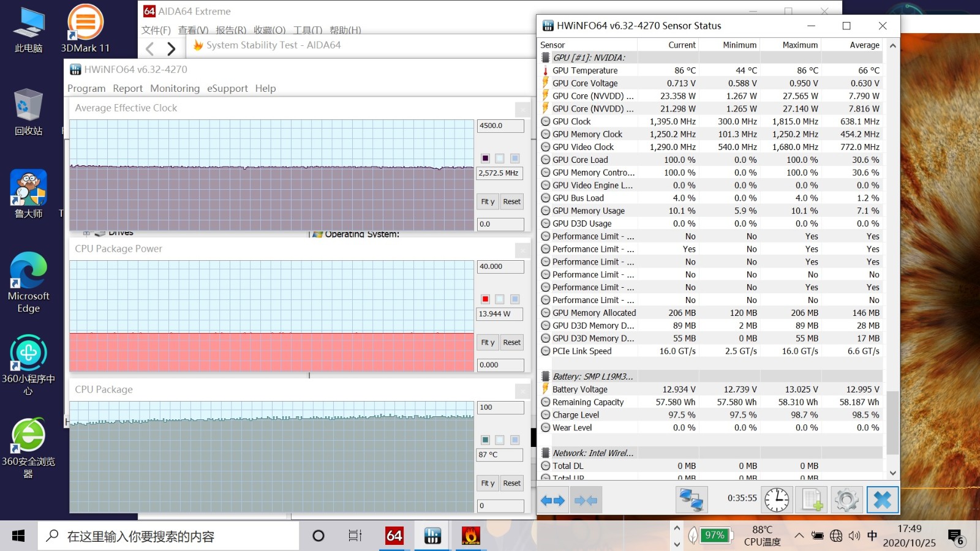Image resolution: width=980 pixels, height=551 pixels.
Task: Open the Help menu in HWiNFO64
Action: (x=265, y=88)
